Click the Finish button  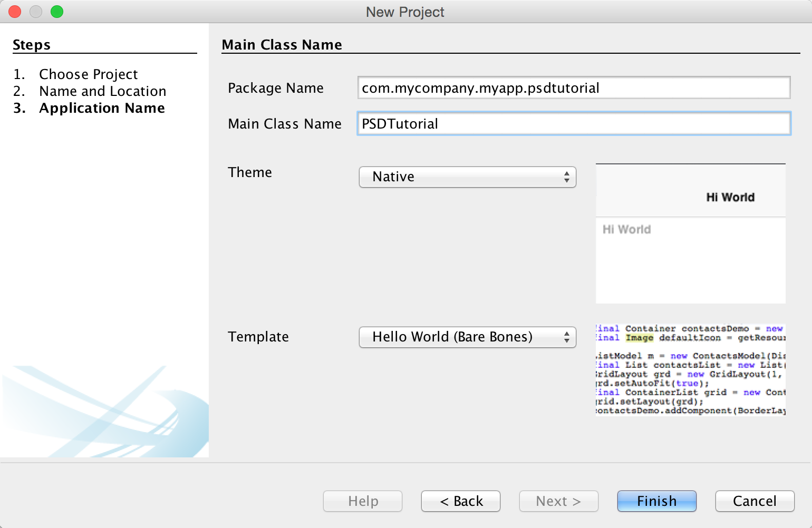656,501
